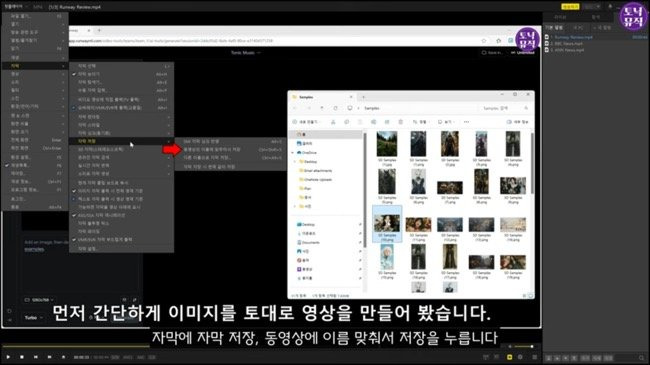The image size is (650, 365).
Task: Expand the 실시간 자막 번역 submenu
Action: (121, 165)
